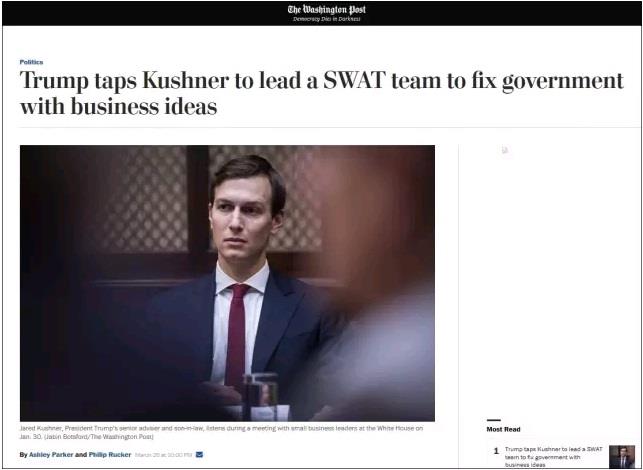Click the short black bar above Most Read
Viewport: 643px width, 470px height.
[x=493, y=420]
